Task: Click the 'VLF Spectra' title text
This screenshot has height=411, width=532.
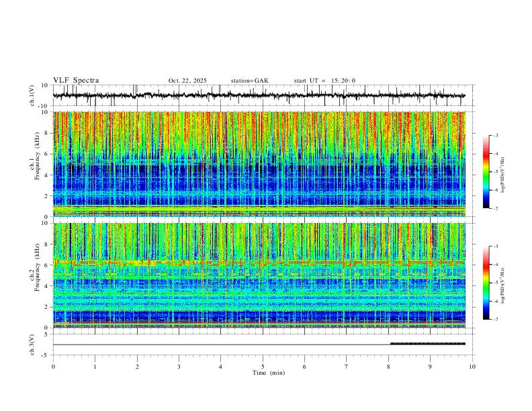Action: [x=76, y=81]
